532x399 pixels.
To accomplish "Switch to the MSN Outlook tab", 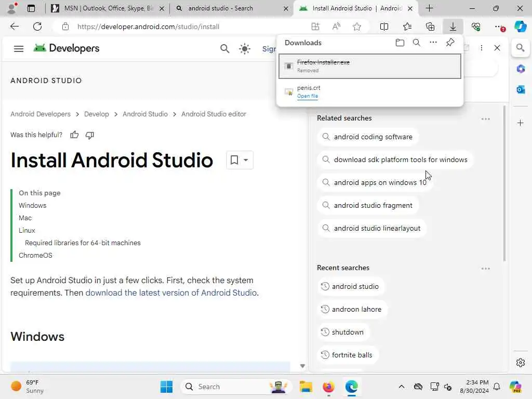I will [106, 8].
